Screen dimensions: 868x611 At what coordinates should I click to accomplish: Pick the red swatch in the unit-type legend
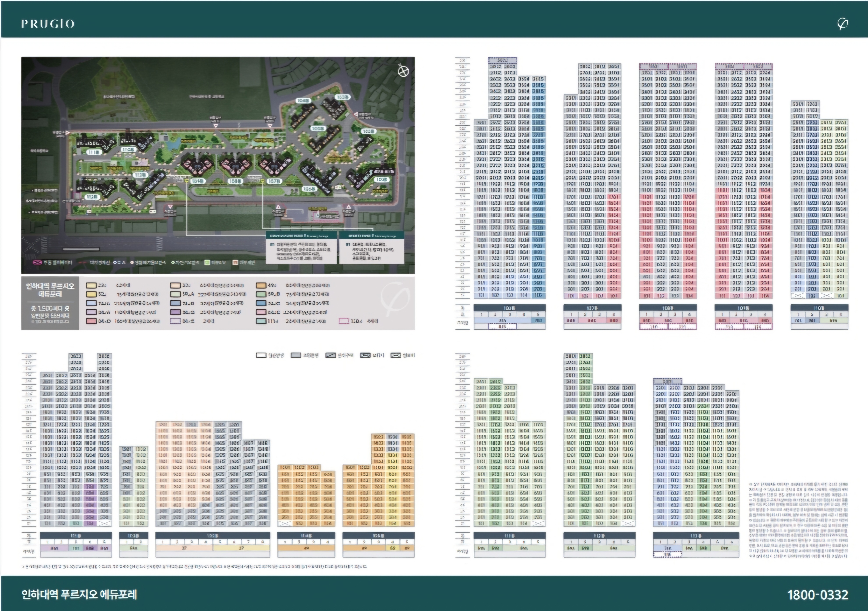pyautogui.click(x=91, y=321)
